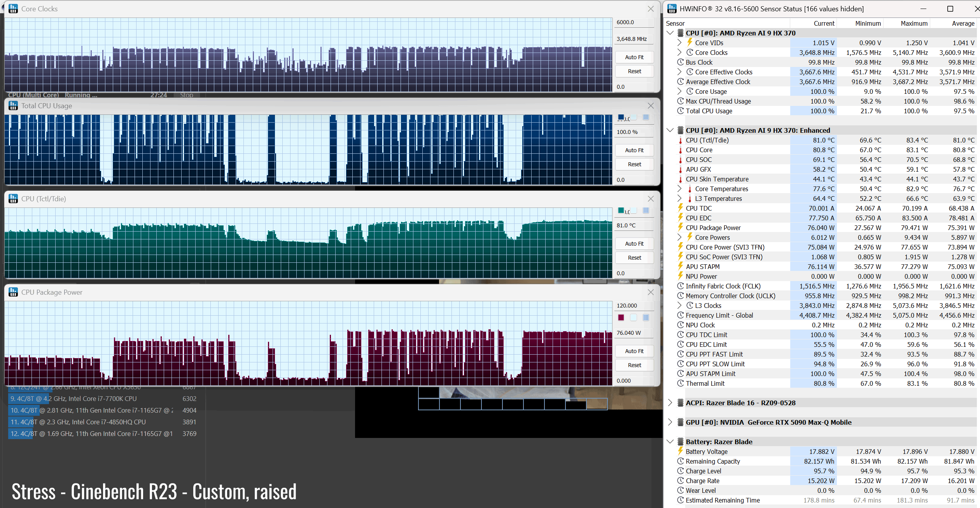This screenshot has width=980, height=508.
Task: Expand the Core Temperatures row
Action: pyautogui.click(x=679, y=189)
